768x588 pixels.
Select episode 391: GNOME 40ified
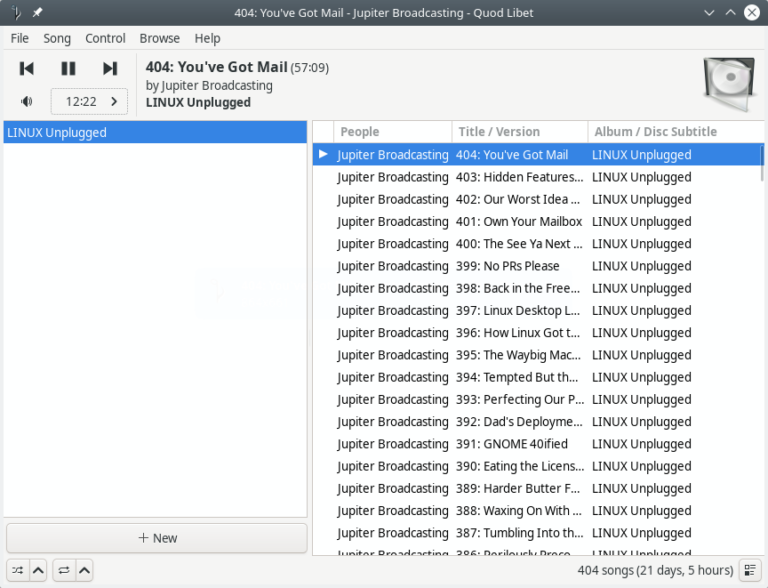click(x=536, y=444)
